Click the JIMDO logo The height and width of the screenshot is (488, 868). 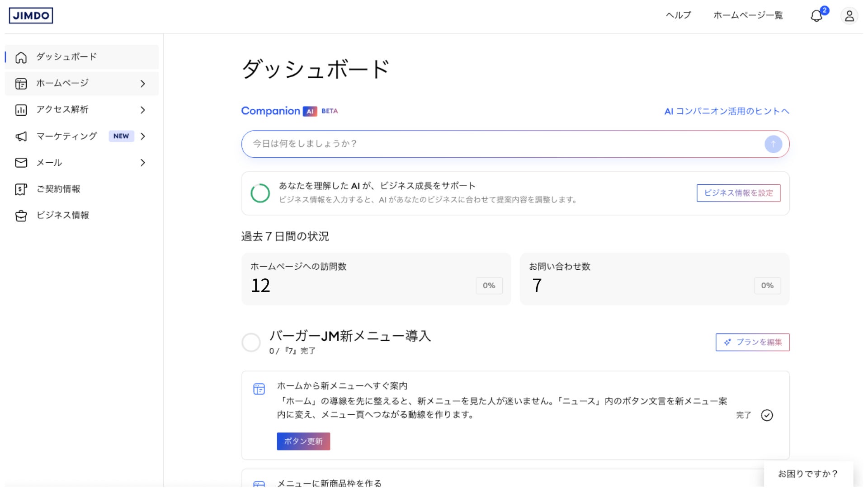pyautogui.click(x=31, y=15)
